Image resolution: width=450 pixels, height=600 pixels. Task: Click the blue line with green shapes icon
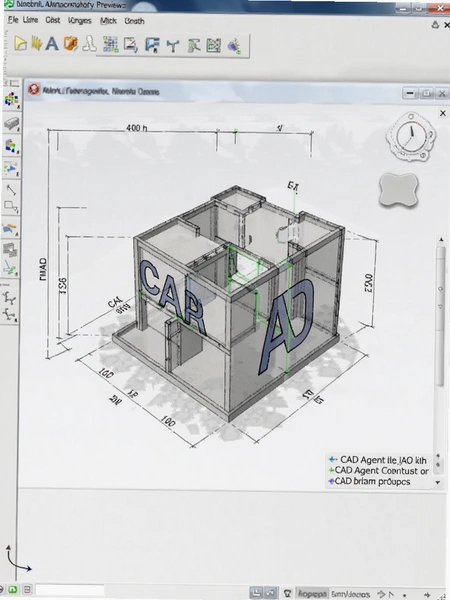pyautogui.click(x=10, y=268)
